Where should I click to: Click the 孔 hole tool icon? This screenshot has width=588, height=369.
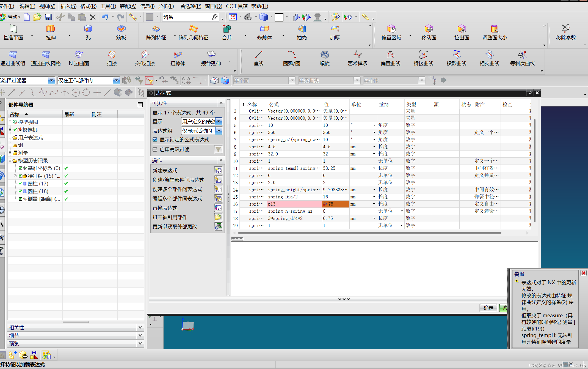click(x=88, y=29)
